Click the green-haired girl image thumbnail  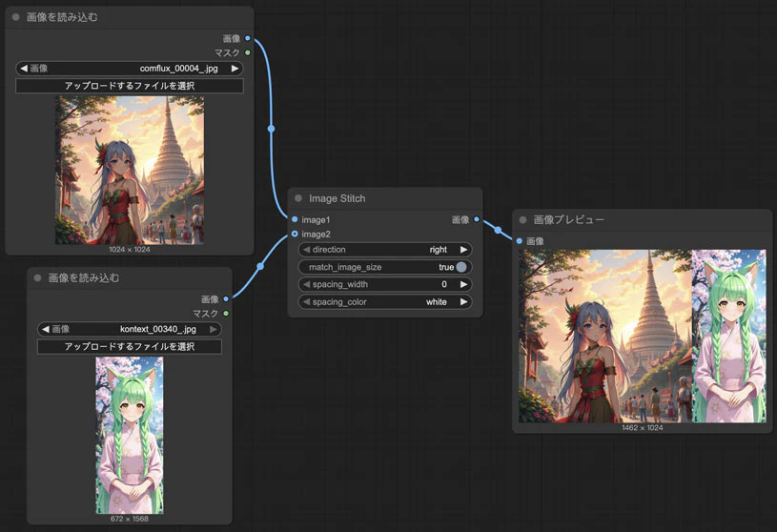[130, 436]
